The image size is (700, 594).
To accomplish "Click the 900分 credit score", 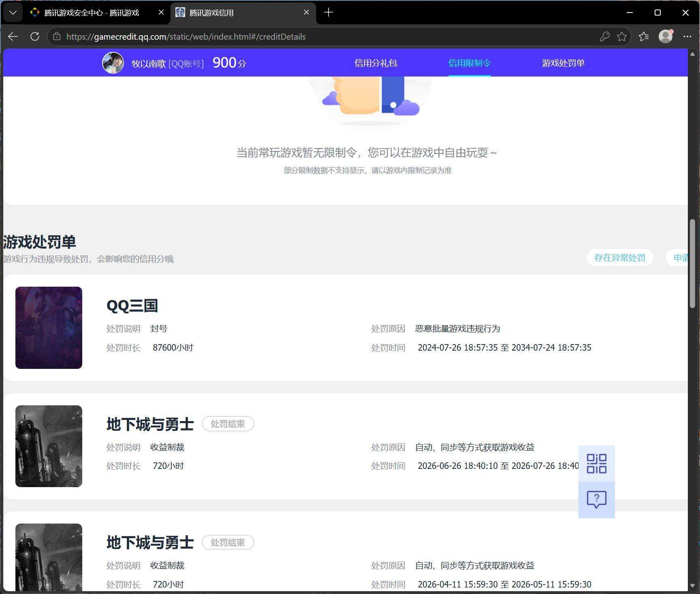I will pyautogui.click(x=229, y=63).
